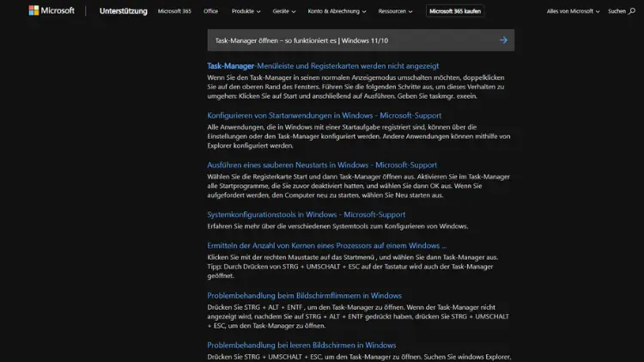Screen dimensions: 644x362
Task: Click the search magnifier icon
Action: pyautogui.click(x=632, y=11)
